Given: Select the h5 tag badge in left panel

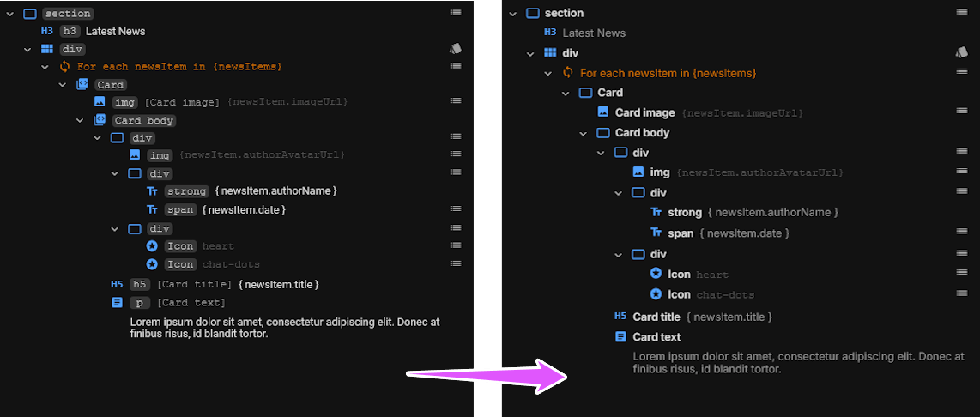Looking at the screenshot, I should point(139,285).
